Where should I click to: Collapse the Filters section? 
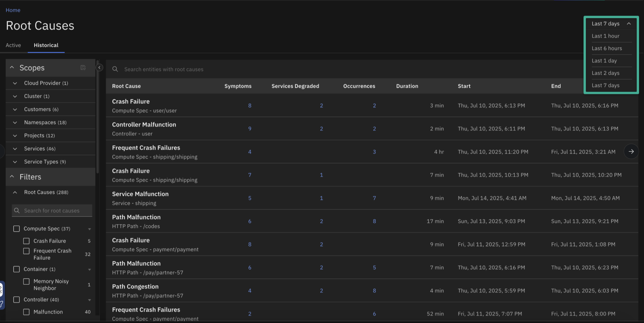[x=12, y=177]
